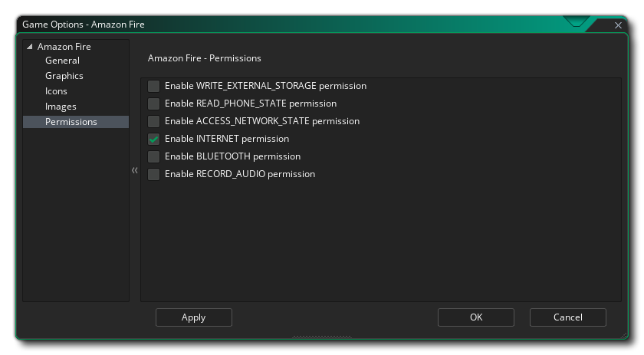Open the Images settings page
This screenshot has width=644, height=355.
click(x=61, y=107)
